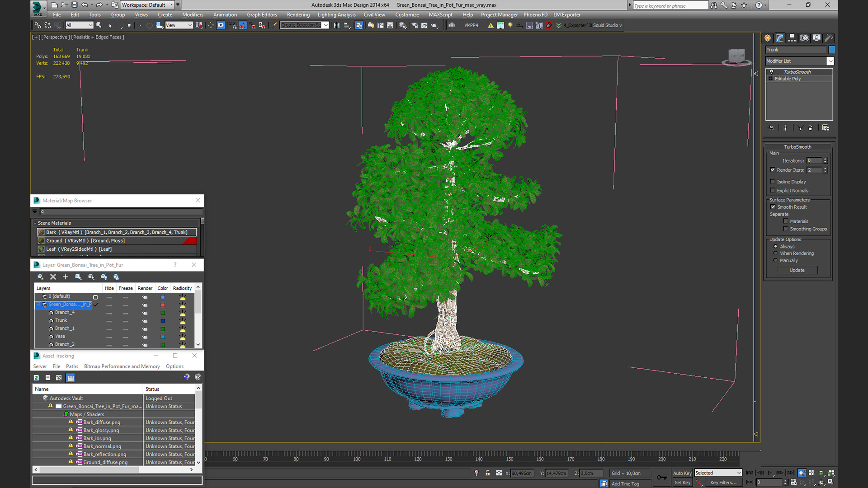
Task: Open the Rendering menu
Action: 298,15
